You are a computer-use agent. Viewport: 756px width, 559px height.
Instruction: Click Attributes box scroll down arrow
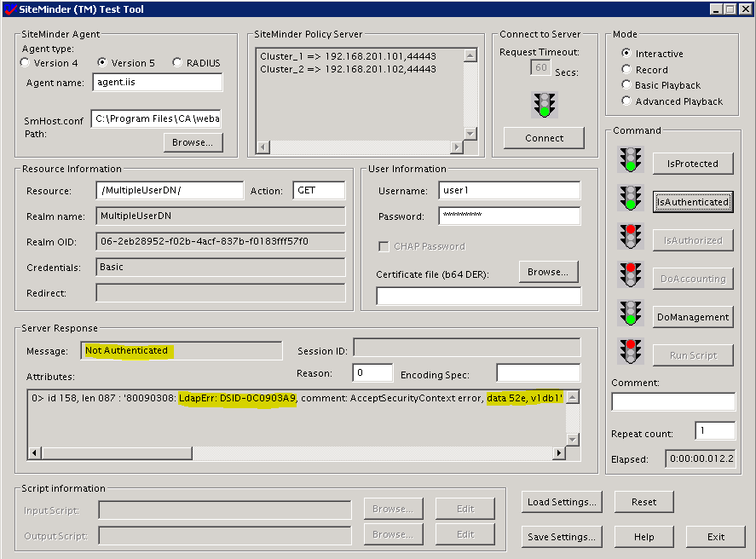click(x=573, y=440)
